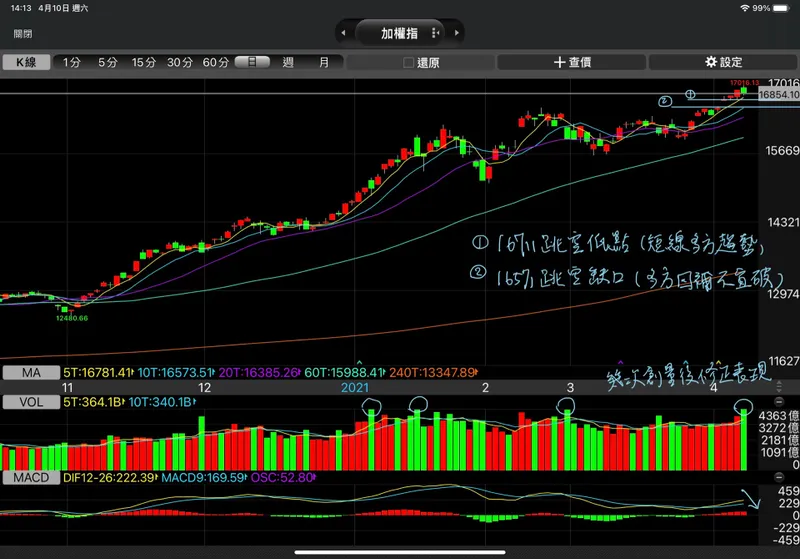Open the VOL indicator selector
This screenshot has height=559, width=800.
[x=31, y=402]
